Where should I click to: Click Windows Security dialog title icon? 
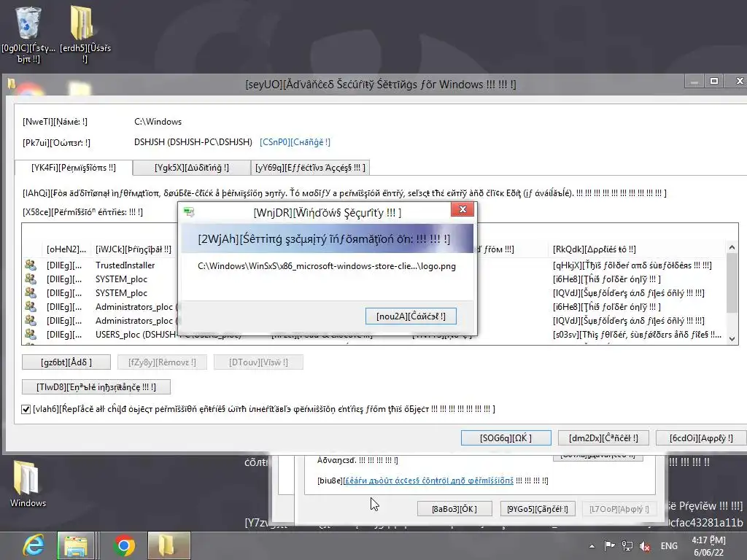coord(189,212)
